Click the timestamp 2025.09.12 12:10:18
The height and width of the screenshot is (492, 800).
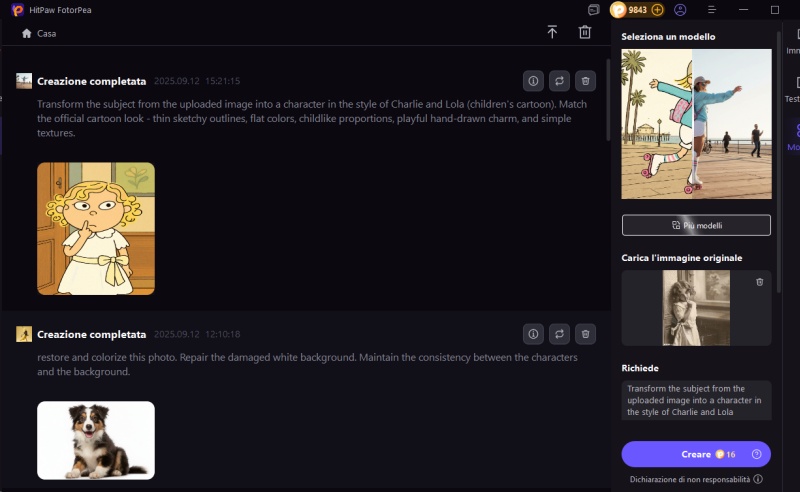[197, 334]
